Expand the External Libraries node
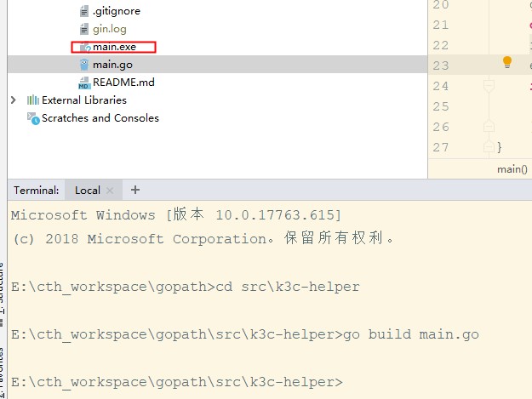This screenshot has height=399, width=532. point(14,100)
